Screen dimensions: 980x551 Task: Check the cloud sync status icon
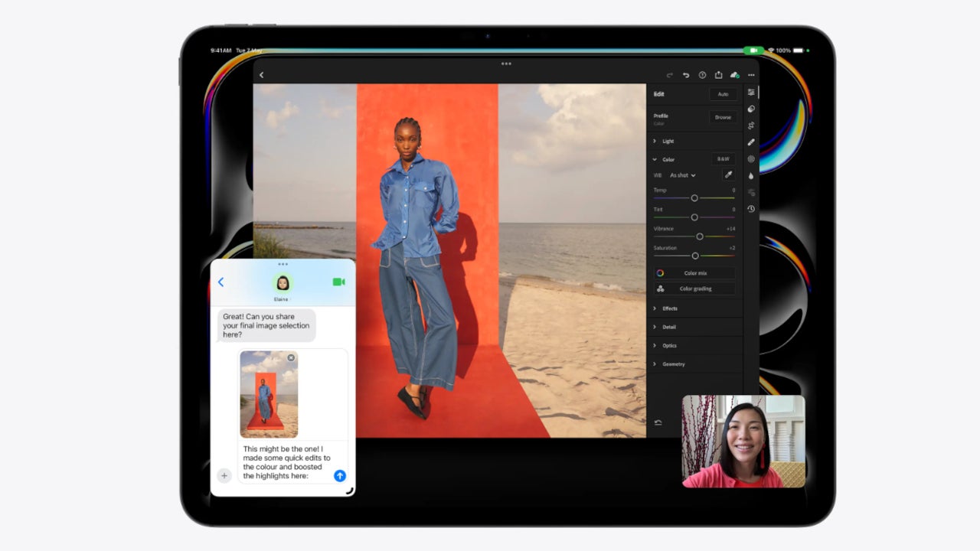click(734, 75)
